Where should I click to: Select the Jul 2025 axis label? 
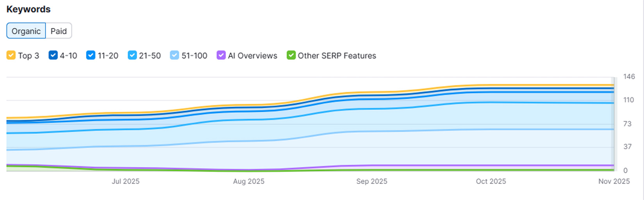pyautogui.click(x=125, y=181)
